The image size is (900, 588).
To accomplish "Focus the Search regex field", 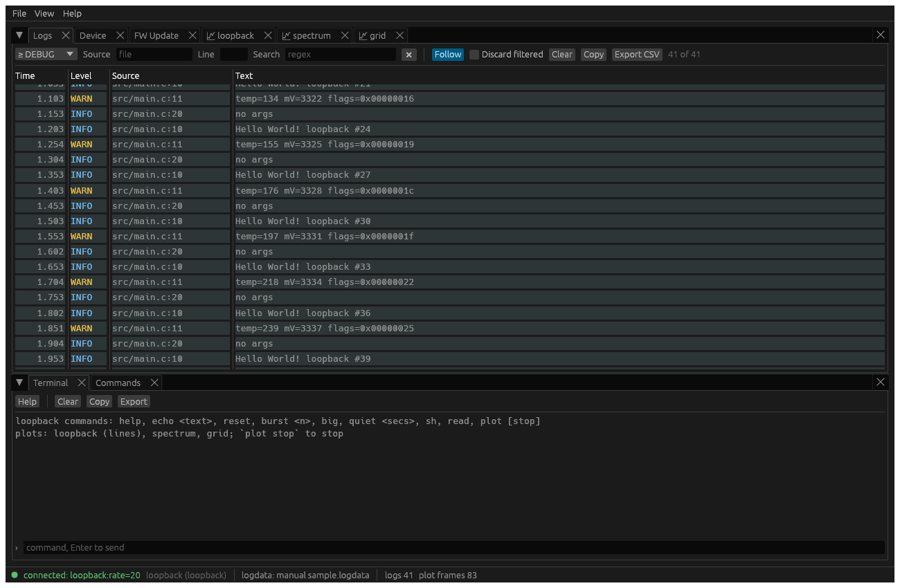I will pyautogui.click(x=340, y=55).
